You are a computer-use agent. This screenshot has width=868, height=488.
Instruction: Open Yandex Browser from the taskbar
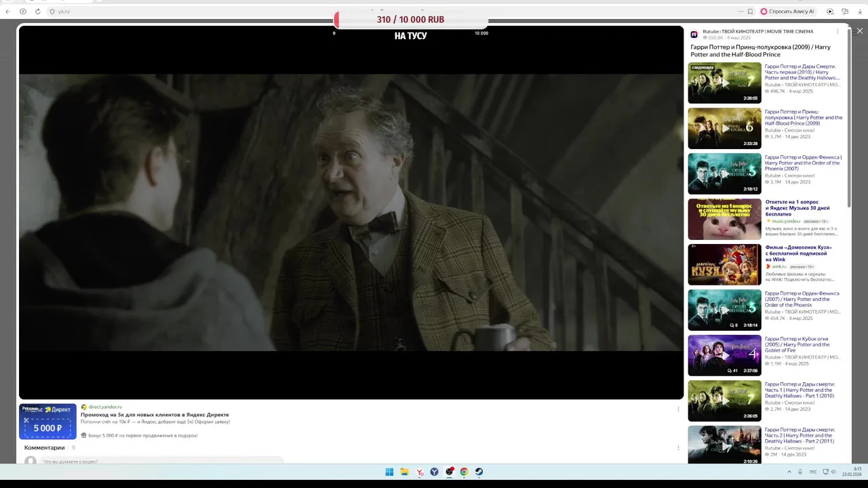coord(420,472)
